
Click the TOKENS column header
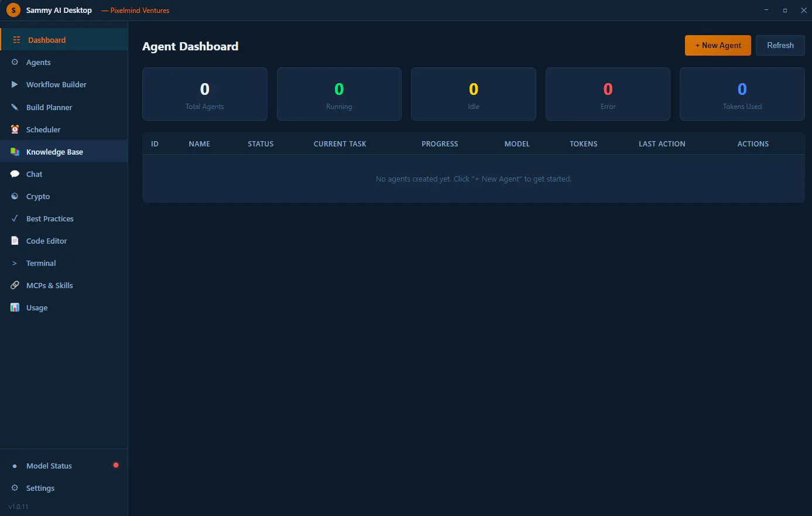click(x=584, y=143)
